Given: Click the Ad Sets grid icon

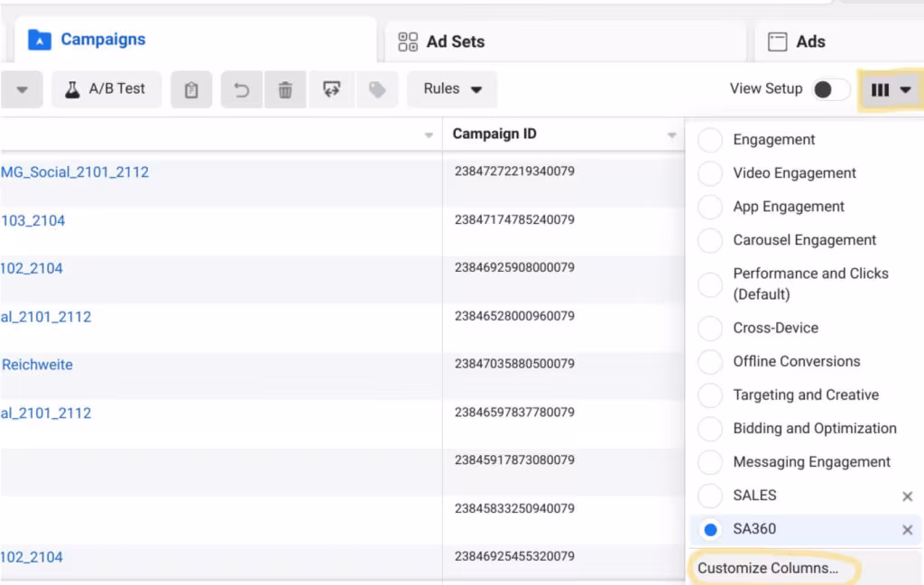Looking at the screenshot, I should (x=407, y=41).
